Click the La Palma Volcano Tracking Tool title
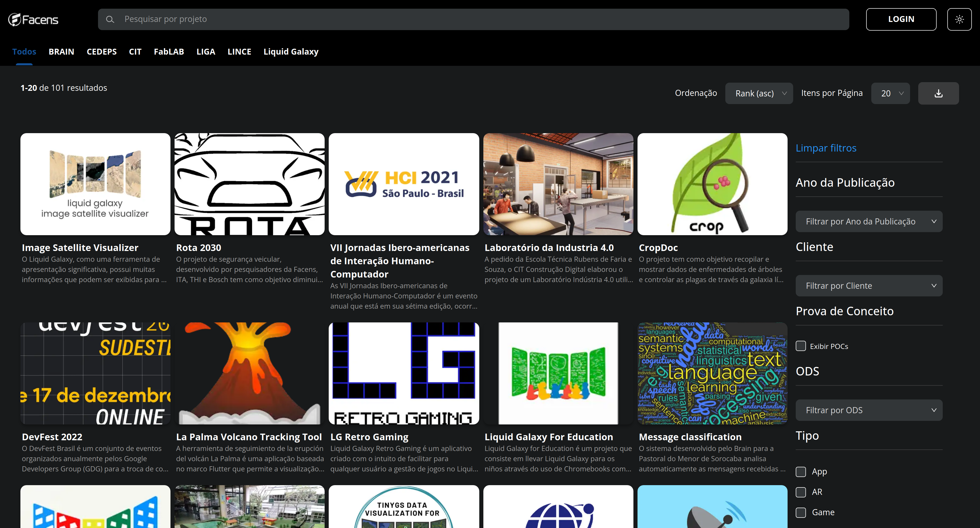 249,437
